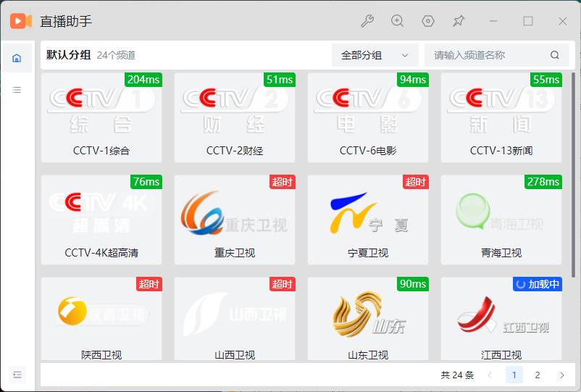Expand the sidebar using the bottom-left icon
The width and height of the screenshot is (581, 392).
pos(17,375)
